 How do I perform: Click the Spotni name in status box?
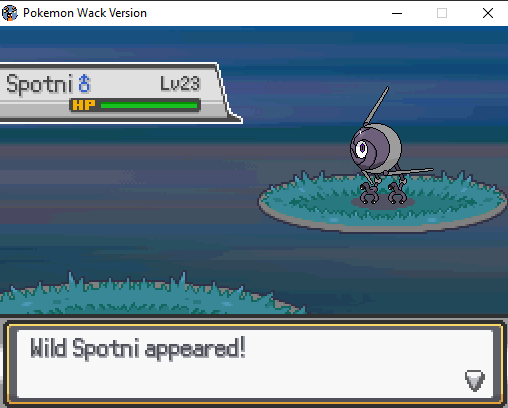coord(39,84)
